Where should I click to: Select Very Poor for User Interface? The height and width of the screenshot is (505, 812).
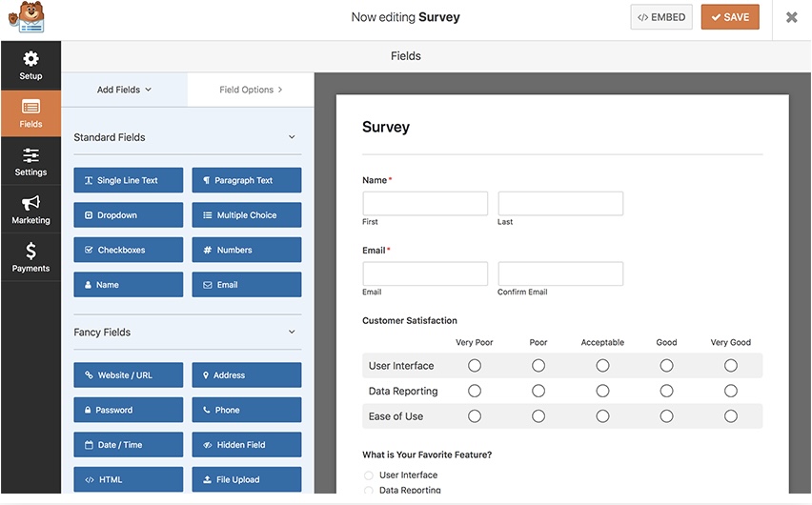475,366
